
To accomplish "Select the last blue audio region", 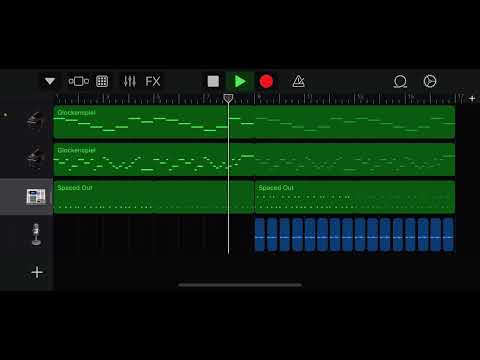I will (x=448, y=235).
